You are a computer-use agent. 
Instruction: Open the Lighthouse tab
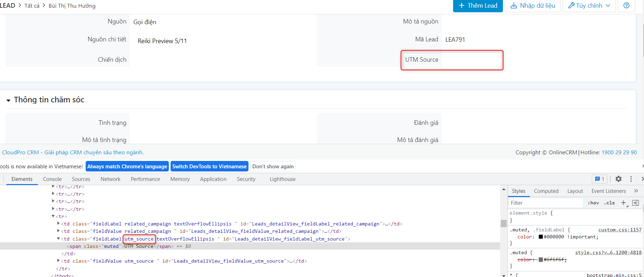[x=283, y=179]
